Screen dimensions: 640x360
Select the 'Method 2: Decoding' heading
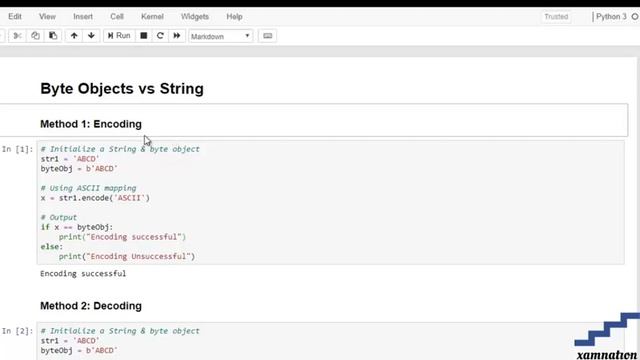point(91,306)
